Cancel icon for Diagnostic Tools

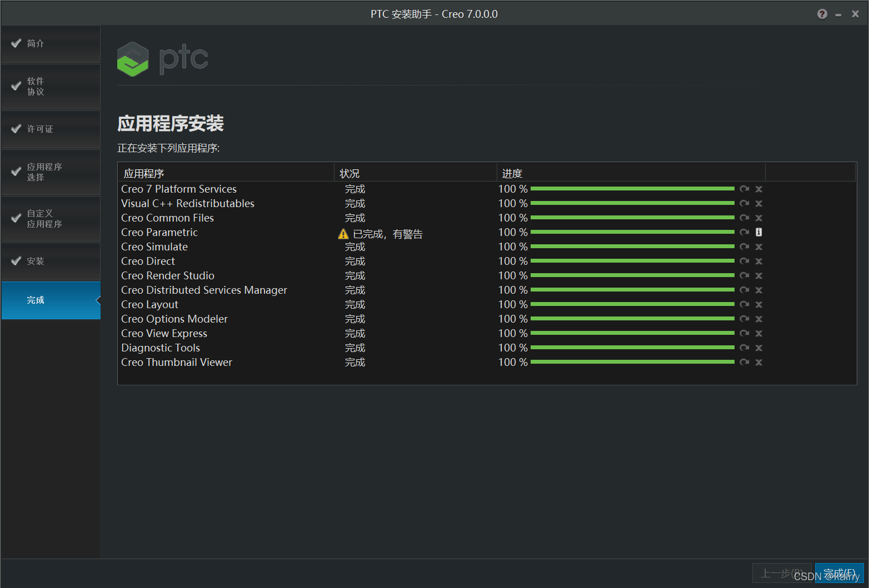pos(759,348)
